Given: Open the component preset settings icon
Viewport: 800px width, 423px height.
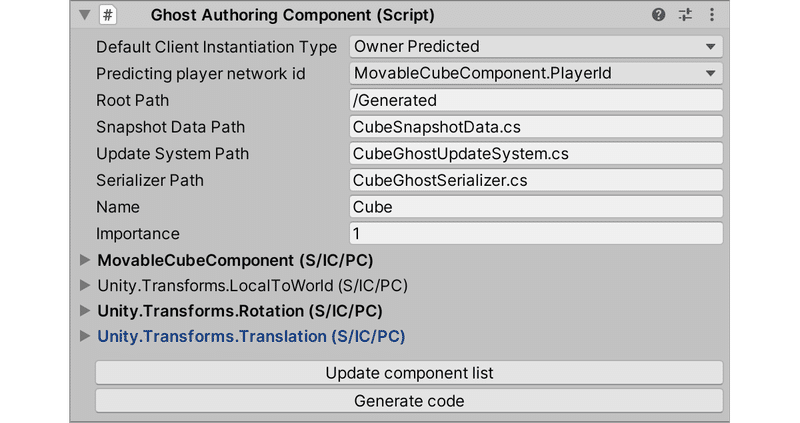Looking at the screenshot, I should [685, 15].
